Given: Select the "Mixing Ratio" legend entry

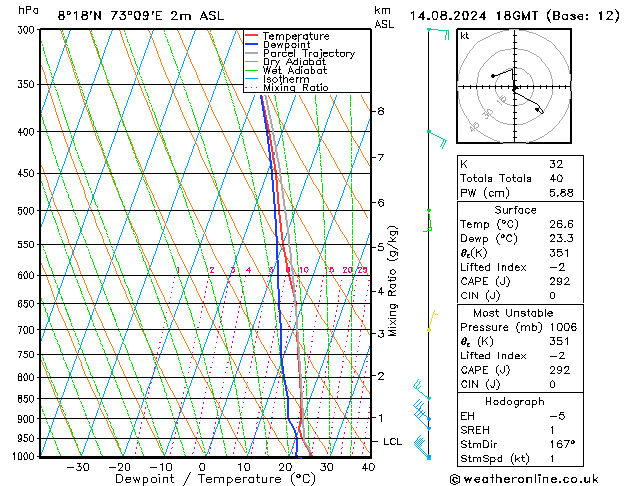Looking at the screenshot, I should 296,87.
